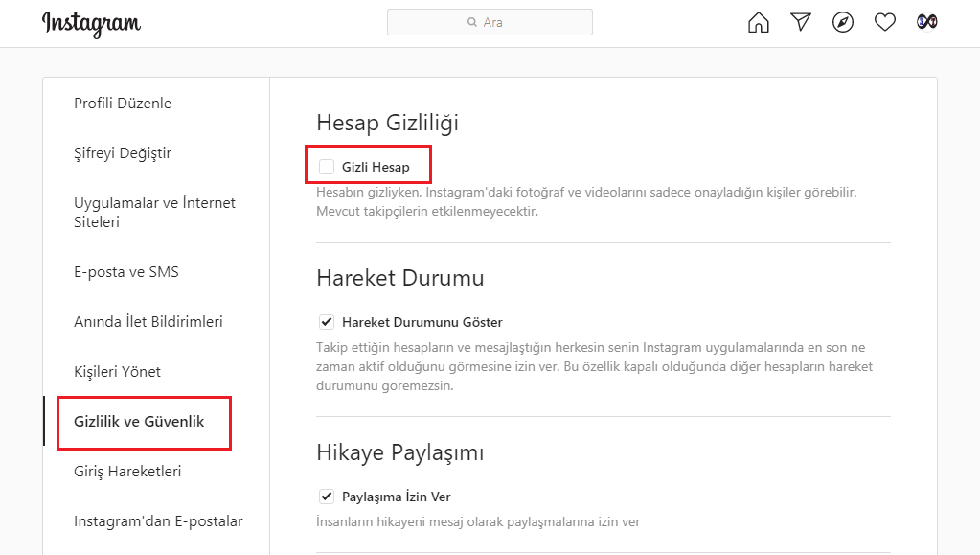Click the Instagram logo
980x555 pixels.
pyautogui.click(x=91, y=24)
